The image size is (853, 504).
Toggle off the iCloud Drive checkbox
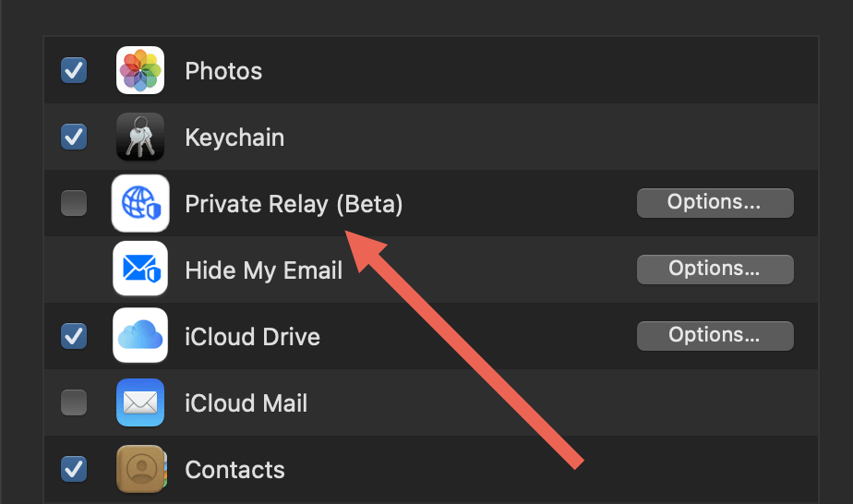click(74, 336)
